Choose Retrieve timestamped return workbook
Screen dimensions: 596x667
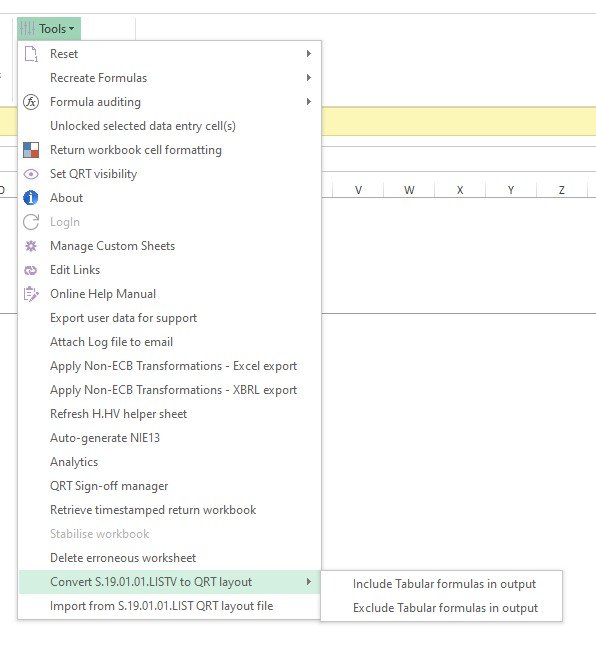169,510
